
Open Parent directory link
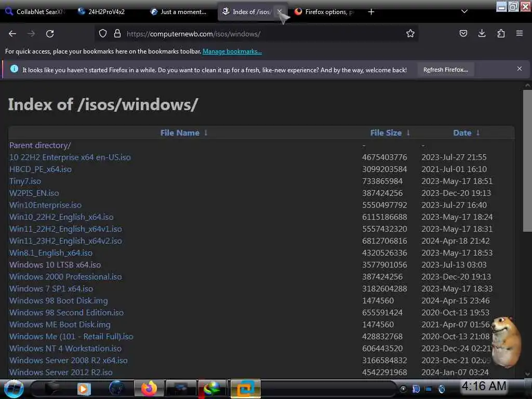click(40, 145)
